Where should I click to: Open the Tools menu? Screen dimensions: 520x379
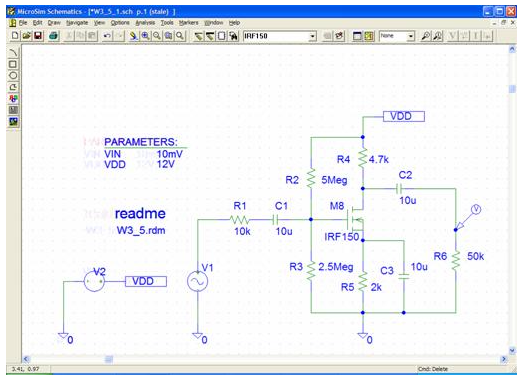tap(167, 23)
